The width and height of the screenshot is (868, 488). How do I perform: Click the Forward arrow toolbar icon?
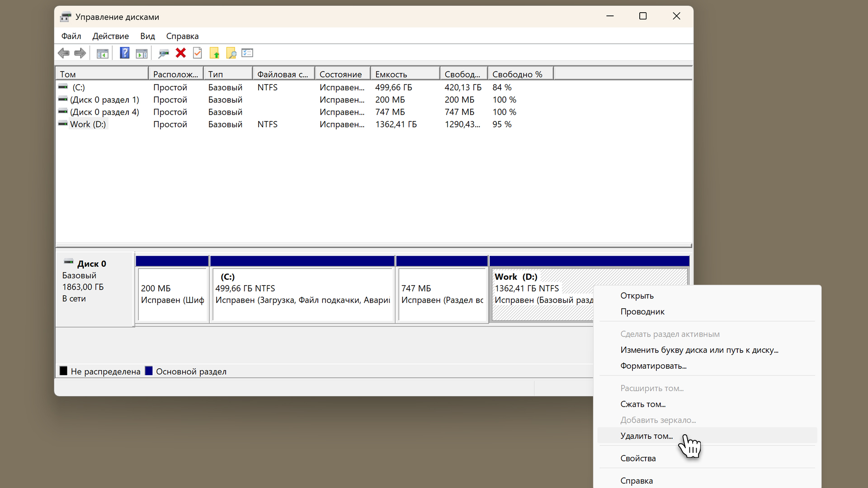[80, 53]
